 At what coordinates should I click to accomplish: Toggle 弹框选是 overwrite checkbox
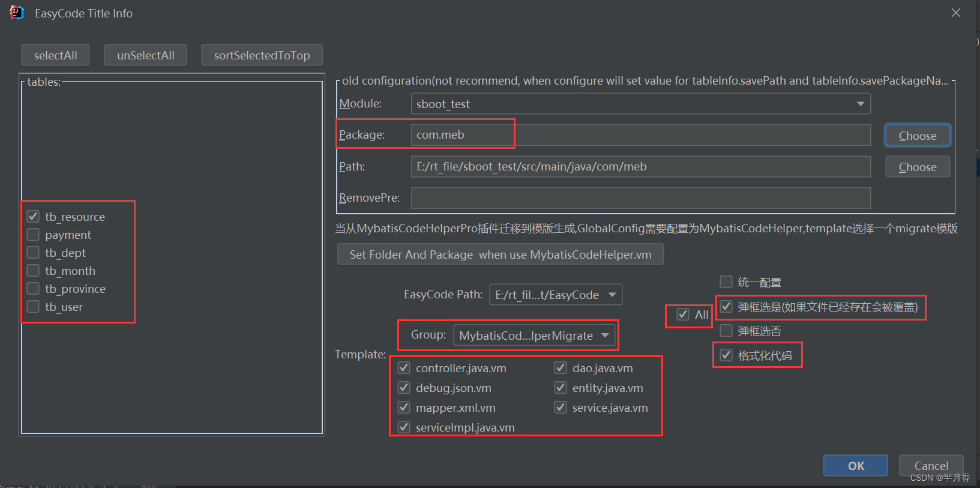(x=726, y=306)
